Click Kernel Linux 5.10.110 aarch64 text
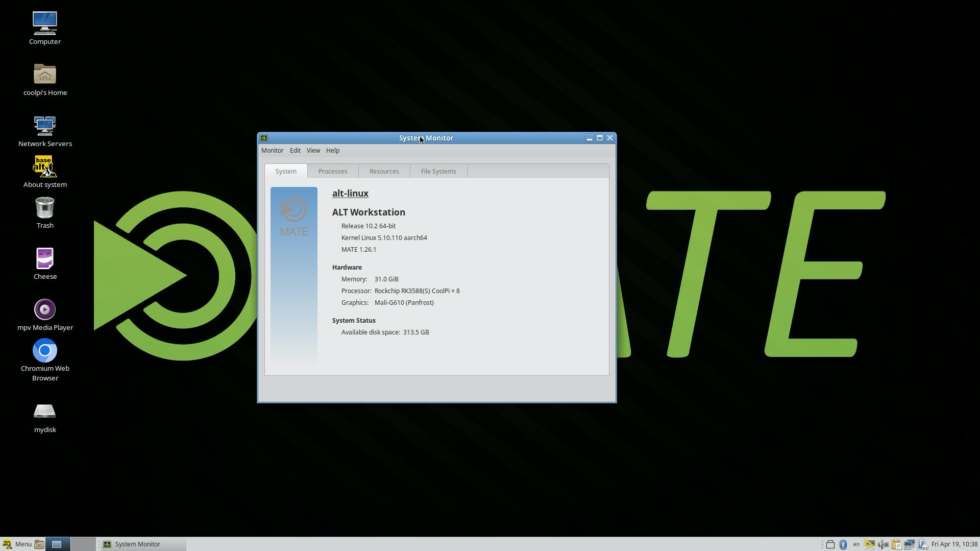The height and width of the screenshot is (551, 980). pos(384,238)
